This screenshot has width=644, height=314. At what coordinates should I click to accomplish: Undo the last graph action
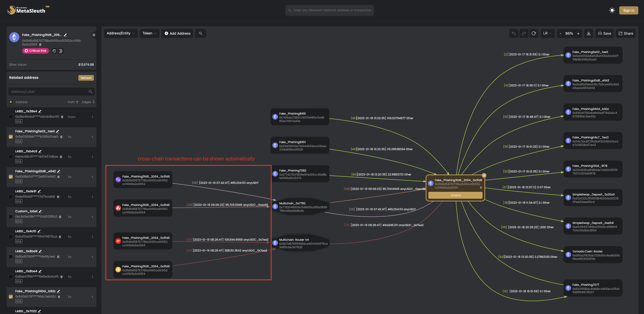click(x=514, y=34)
